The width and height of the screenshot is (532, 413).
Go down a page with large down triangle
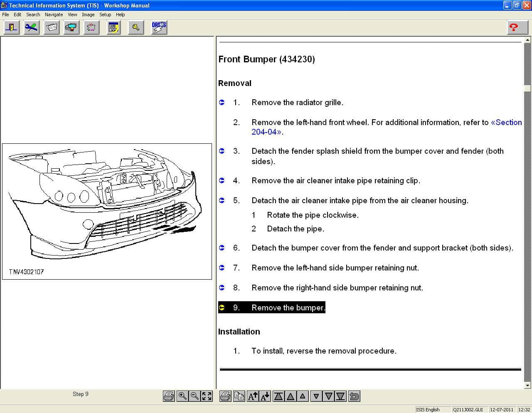tap(328, 396)
